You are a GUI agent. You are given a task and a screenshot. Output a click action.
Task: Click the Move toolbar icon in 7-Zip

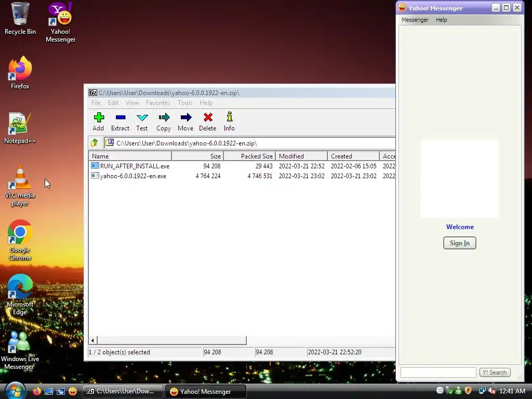click(x=185, y=122)
